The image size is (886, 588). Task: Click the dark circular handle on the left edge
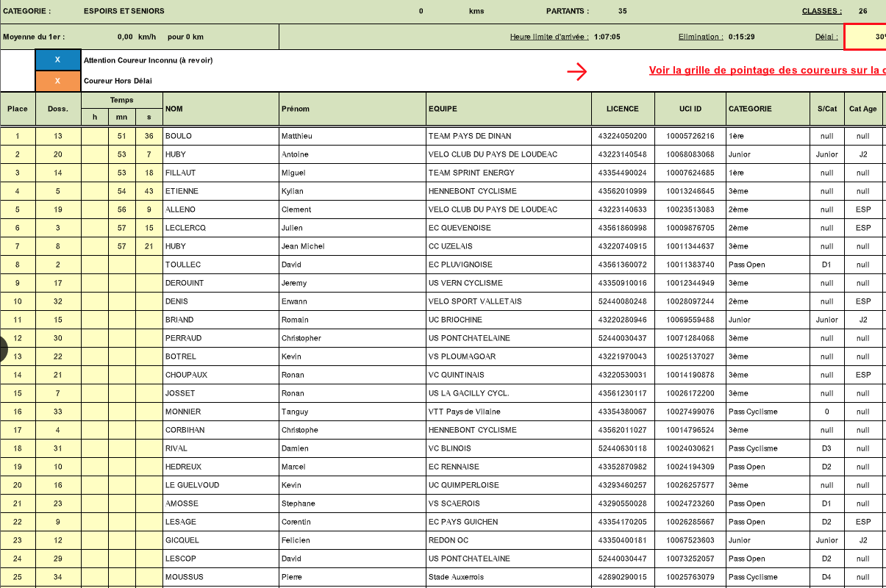[x=2, y=348]
